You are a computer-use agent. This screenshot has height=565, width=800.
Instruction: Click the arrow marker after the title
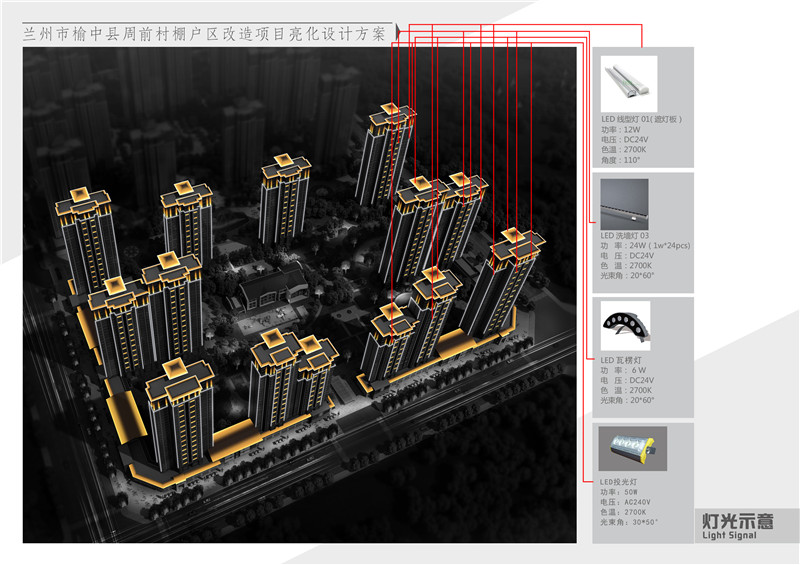click(x=398, y=34)
